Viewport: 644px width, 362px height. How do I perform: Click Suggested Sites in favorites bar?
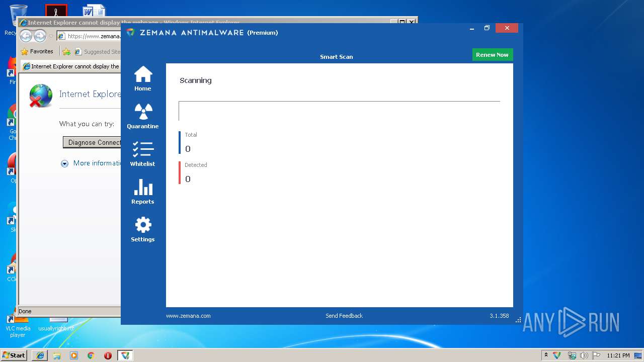98,51
